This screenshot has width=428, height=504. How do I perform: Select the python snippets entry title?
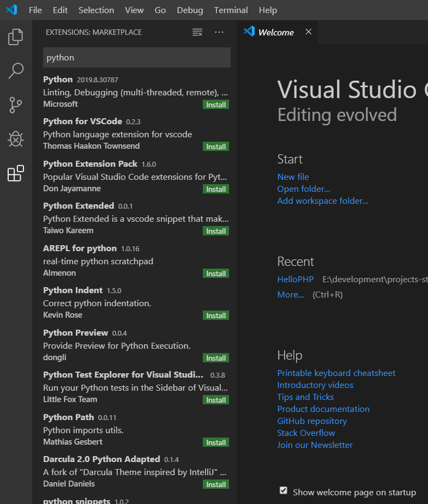pyautogui.click(x=76, y=501)
